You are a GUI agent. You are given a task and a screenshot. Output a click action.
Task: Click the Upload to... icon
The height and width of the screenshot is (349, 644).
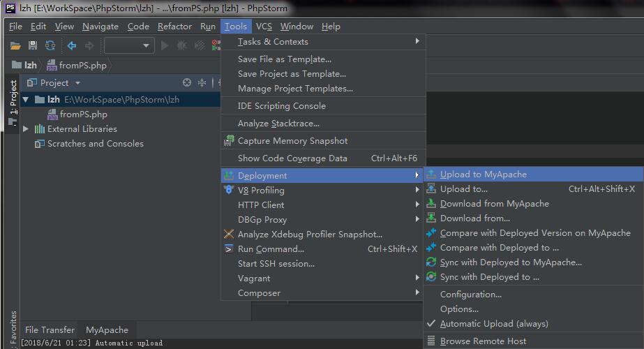[x=430, y=188]
